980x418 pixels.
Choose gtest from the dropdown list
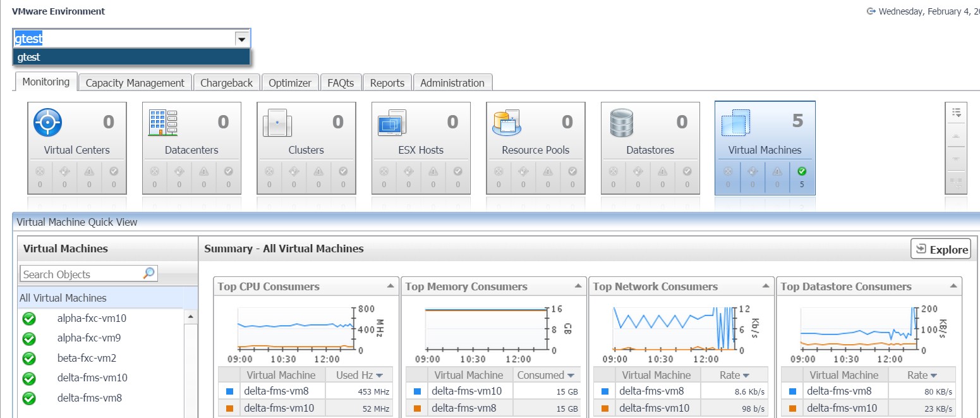click(x=131, y=57)
